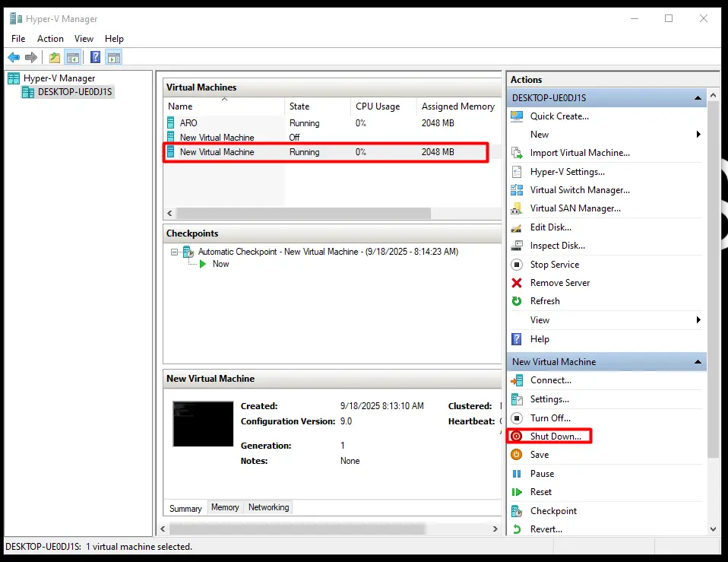Click the Virtual Machines horizontal scrollbar
Image resolution: width=728 pixels, height=562 pixels.
[304, 213]
